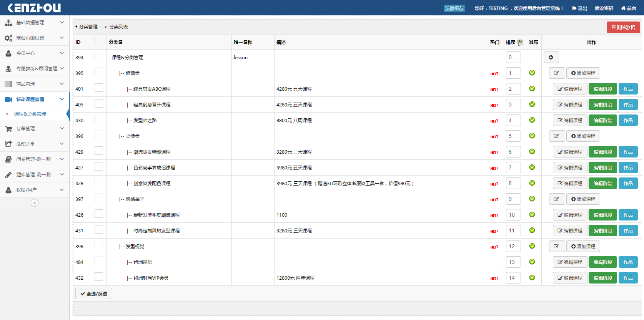Click the save-sort icon beside 排序 header
Screen dimensions: 644x320
click(x=520, y=42)
